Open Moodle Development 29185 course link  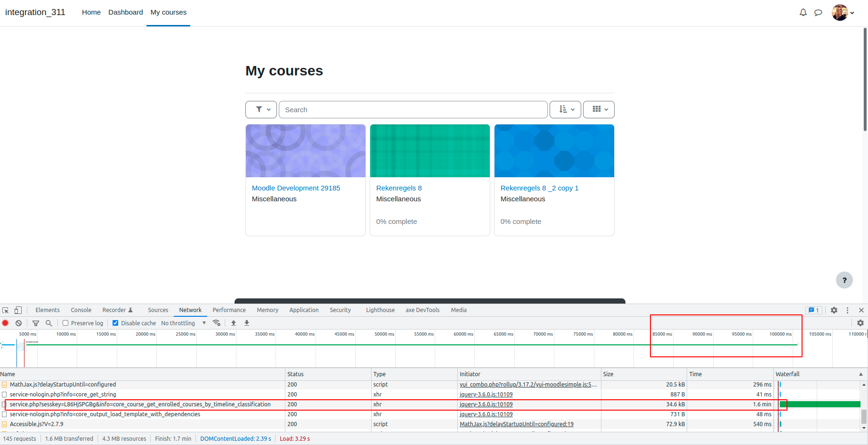point(296,188)
